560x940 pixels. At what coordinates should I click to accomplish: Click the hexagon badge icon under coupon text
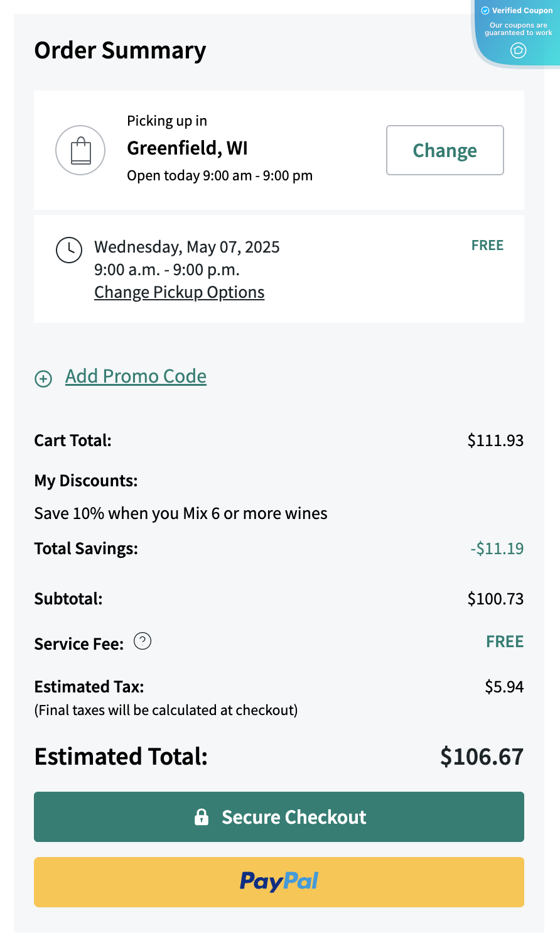pyautogui.click(x=519, y=50)
